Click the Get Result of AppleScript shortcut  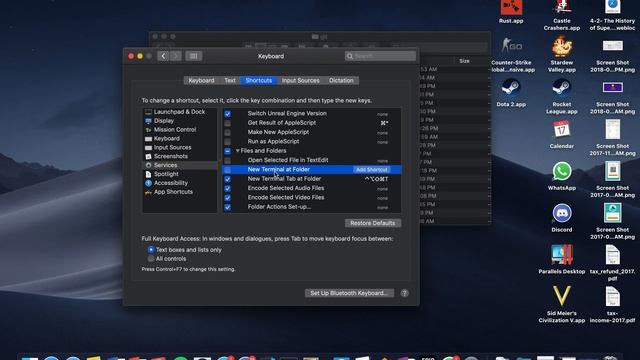click(x=384, y=123)
